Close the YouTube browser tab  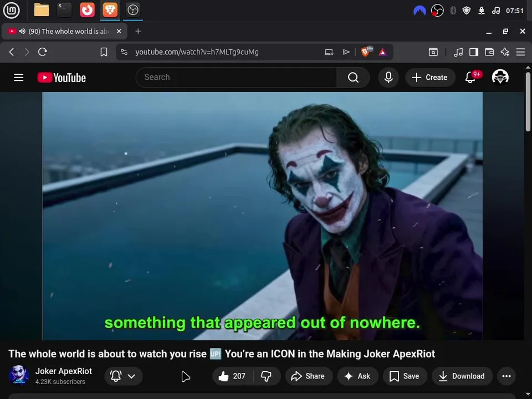click(x=119, y=31)
